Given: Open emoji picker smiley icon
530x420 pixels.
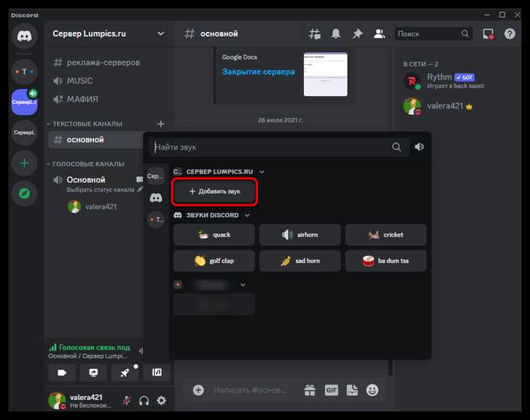Looking at the screenshot, I should (372, 390).
